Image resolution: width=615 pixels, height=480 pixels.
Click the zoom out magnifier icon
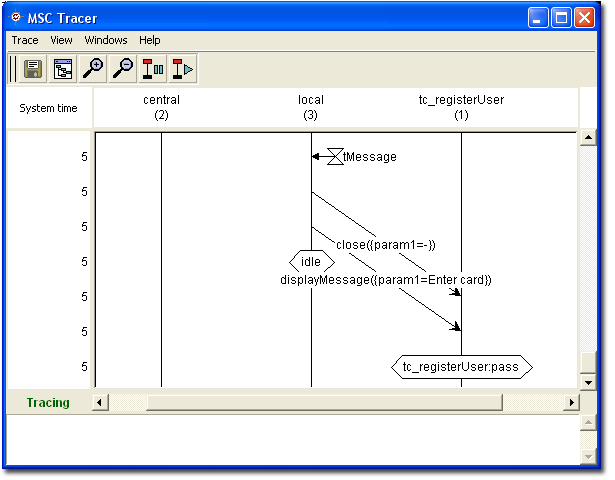click(123, 69)
